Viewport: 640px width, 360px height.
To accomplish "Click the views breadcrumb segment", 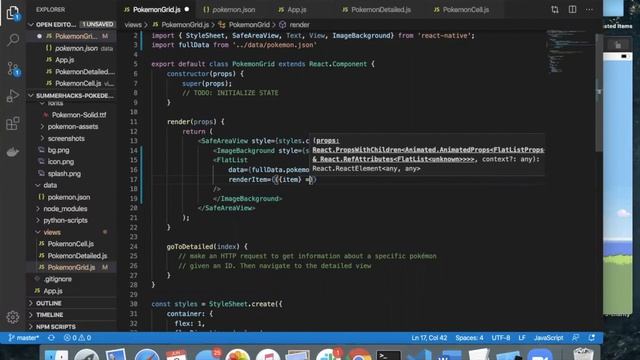I will point(133,25).
